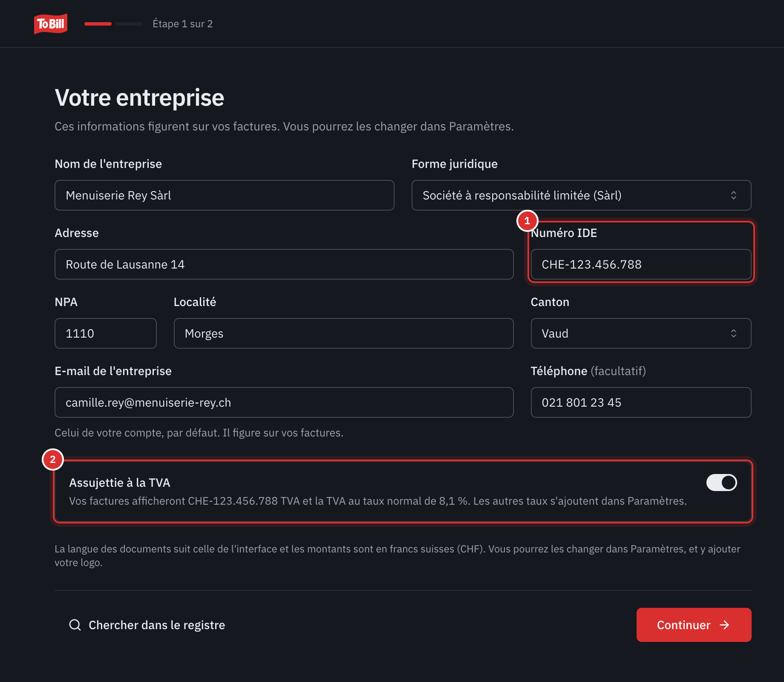The image size is (784, 682).
Task: Click the 'Téléphone (facultatif)' label
Action: coord(588,371)
